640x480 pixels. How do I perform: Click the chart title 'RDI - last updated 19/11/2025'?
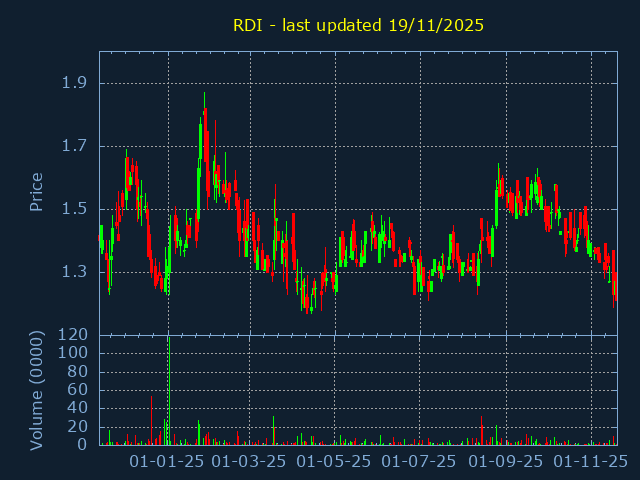358,25
